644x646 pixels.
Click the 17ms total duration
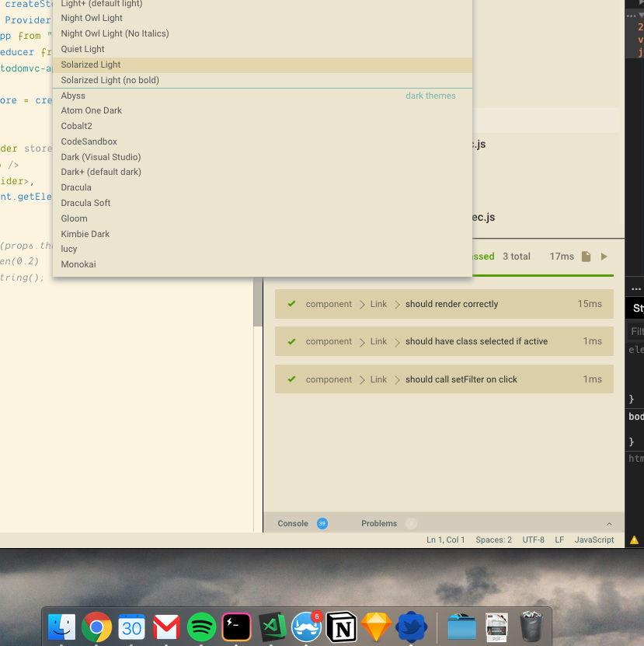(x=562, y=257)
